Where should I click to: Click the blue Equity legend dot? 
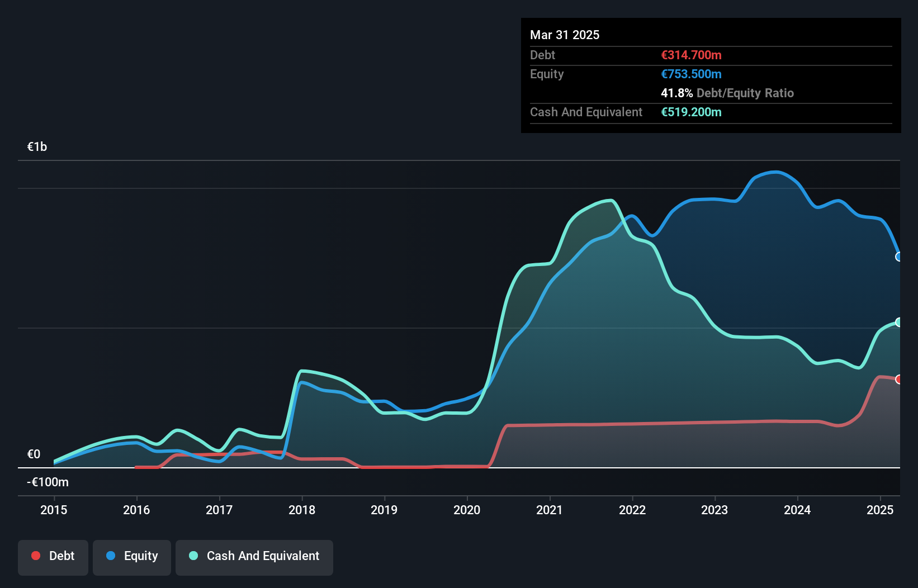tap(111, 556)
